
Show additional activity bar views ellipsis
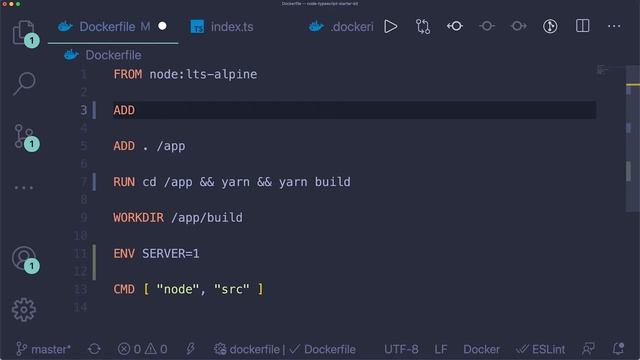tap(24, 188)
